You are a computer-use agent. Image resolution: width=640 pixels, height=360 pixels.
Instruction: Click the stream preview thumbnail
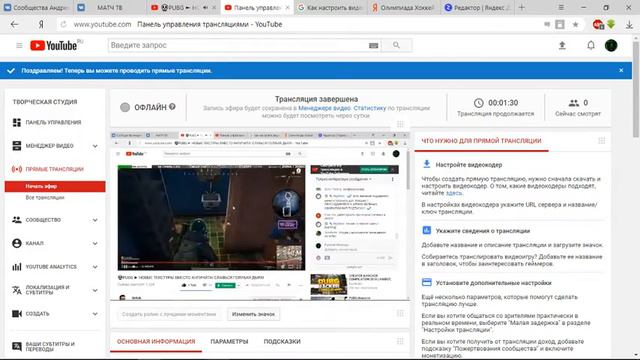(260, 216)
